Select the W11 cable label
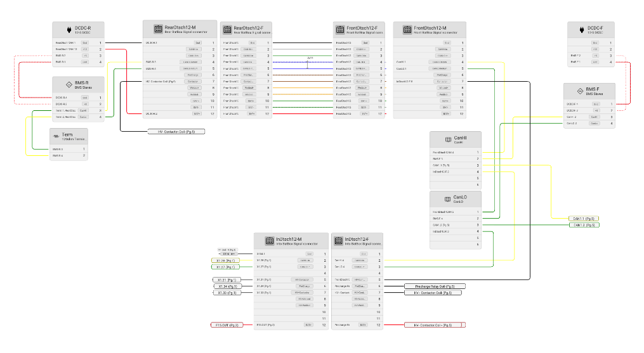Viewport: 644px width, 353px height. coord(310,58)
